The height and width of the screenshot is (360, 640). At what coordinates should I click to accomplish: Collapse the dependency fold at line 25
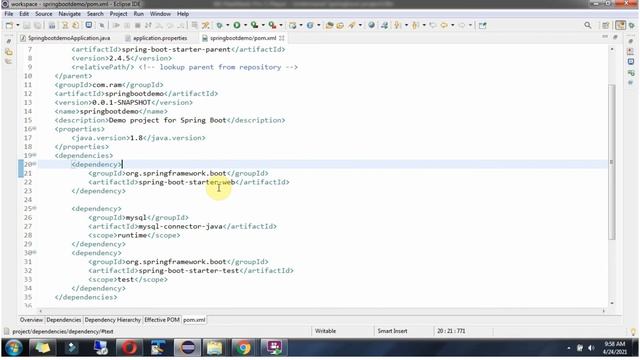click(35, 209)
